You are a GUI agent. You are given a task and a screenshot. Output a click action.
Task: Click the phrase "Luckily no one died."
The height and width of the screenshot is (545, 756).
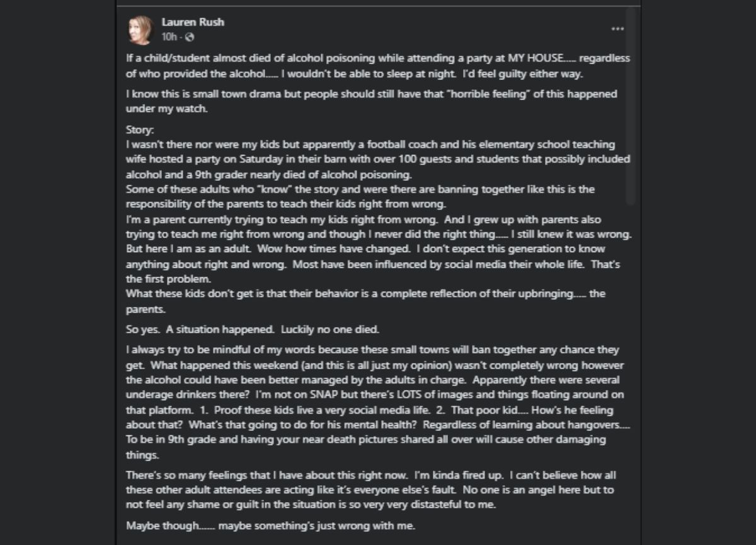pyautogui.click(x=330, y=330)
